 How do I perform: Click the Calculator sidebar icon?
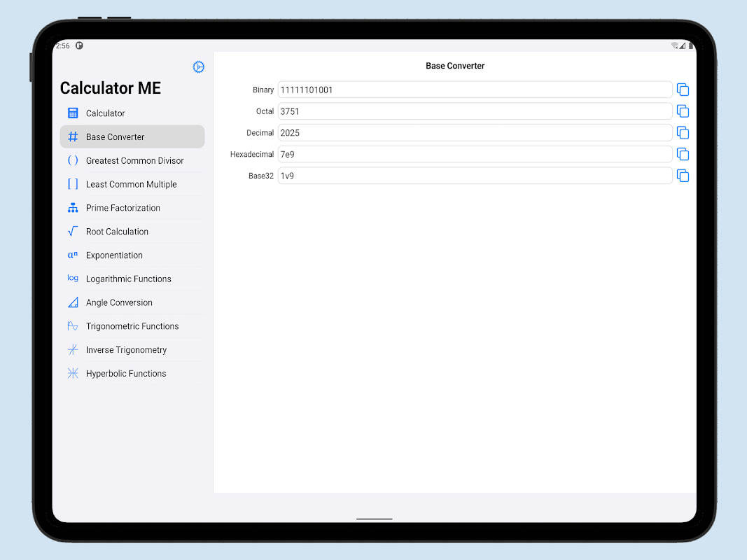point(73,113)
